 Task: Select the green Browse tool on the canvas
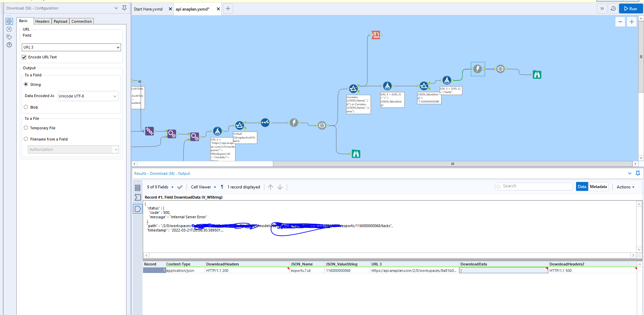pyautogui.click(x=537, y=75)
